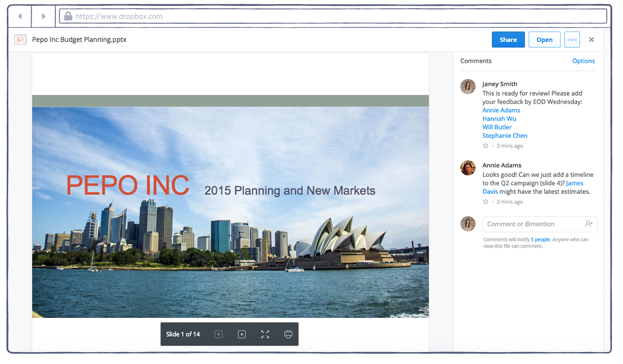Screen dimensions: 623x364
Task: Click the Annie Adams mention link
Action: [501, 110]
